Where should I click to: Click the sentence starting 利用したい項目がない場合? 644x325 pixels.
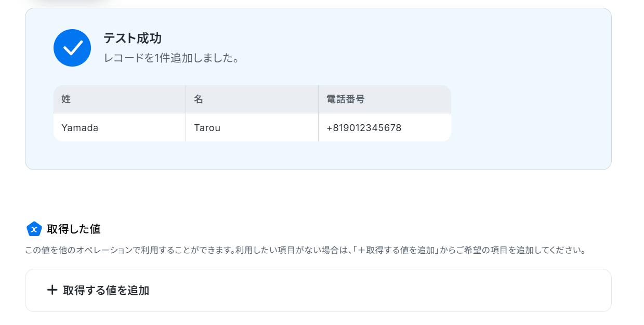(x=411, y=250)
